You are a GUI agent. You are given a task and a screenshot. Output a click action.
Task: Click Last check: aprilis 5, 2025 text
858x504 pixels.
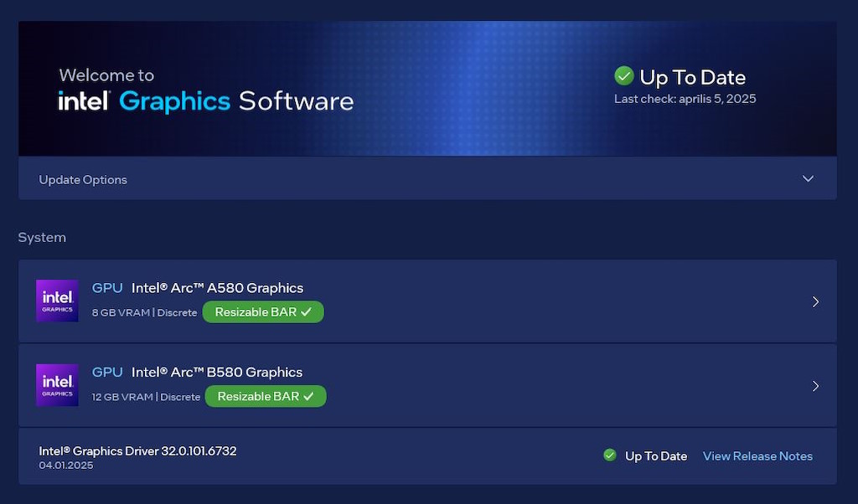point(685,99)
